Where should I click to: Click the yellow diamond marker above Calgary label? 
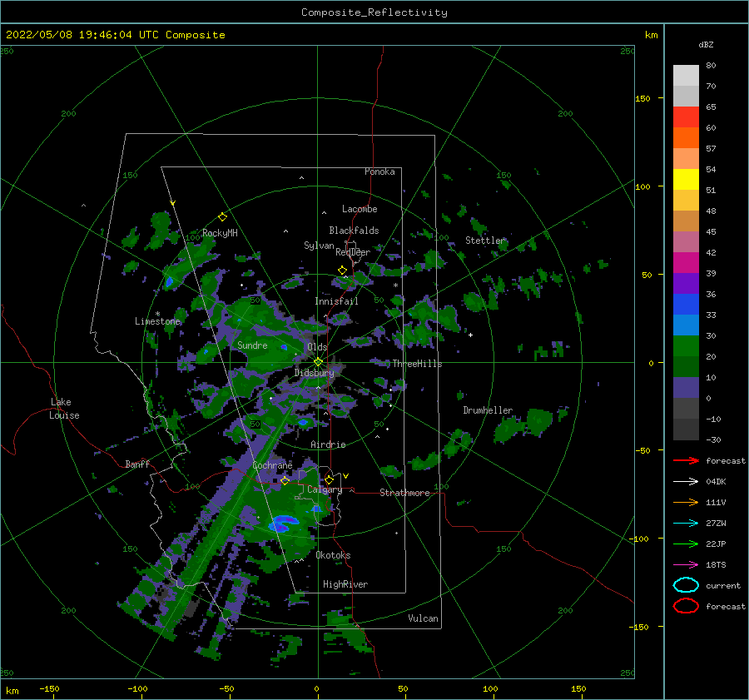[x=329, y=479]
